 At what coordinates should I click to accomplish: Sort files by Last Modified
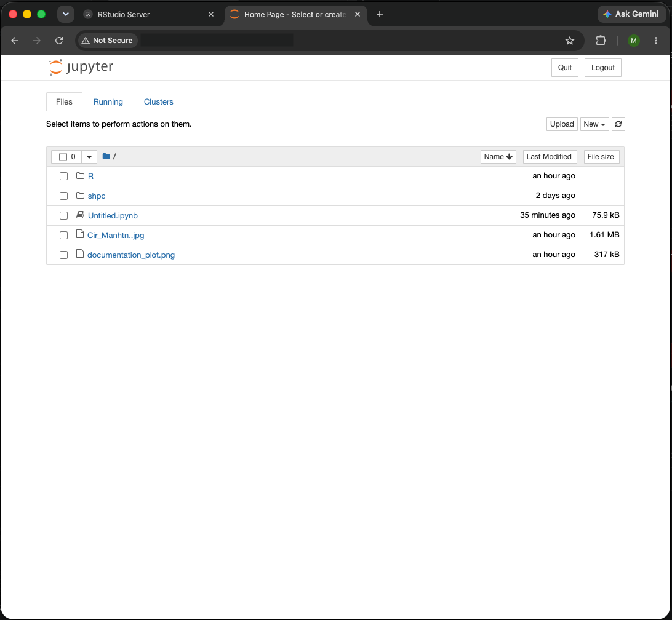click(x=549, y=157)
